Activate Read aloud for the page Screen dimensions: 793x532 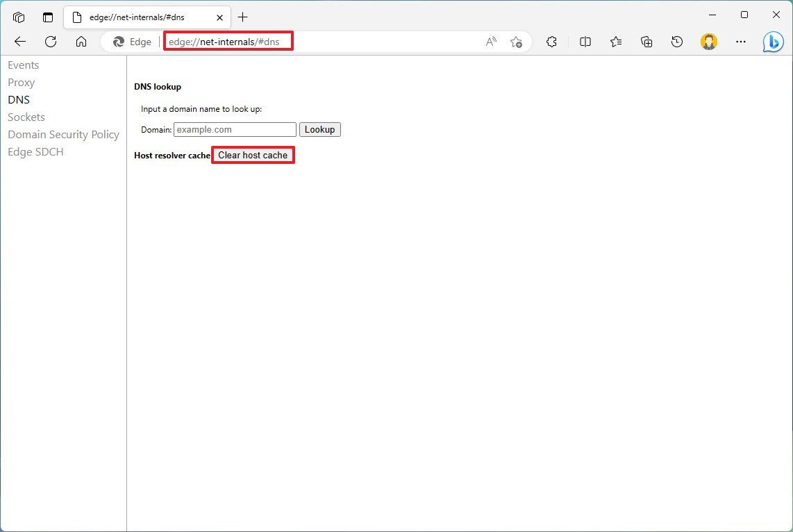(x=491, y=42)
